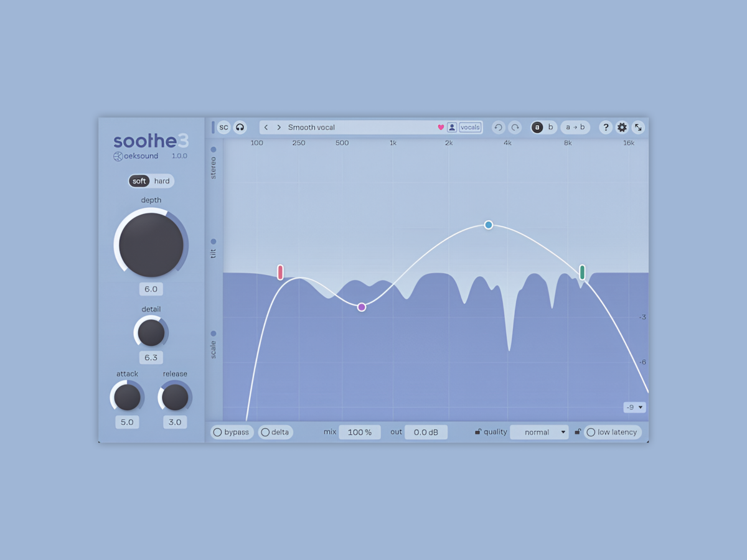The width and height of the screenshot is (747, 560).
Task: Click the detail knob
Action: coord(151,333)
